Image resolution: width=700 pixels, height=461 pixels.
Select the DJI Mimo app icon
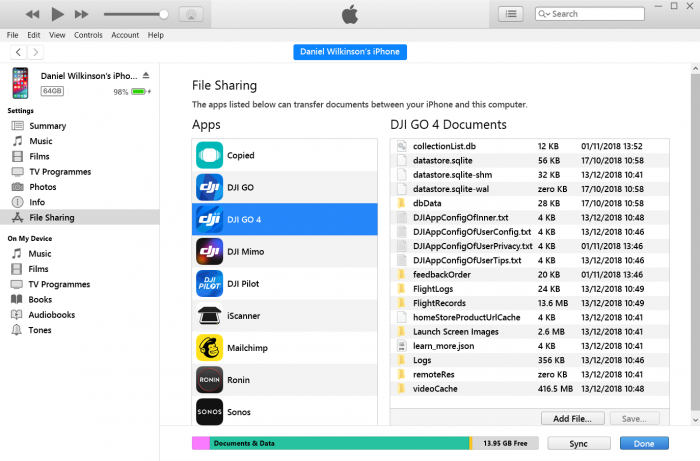click(x=209, y=252)
